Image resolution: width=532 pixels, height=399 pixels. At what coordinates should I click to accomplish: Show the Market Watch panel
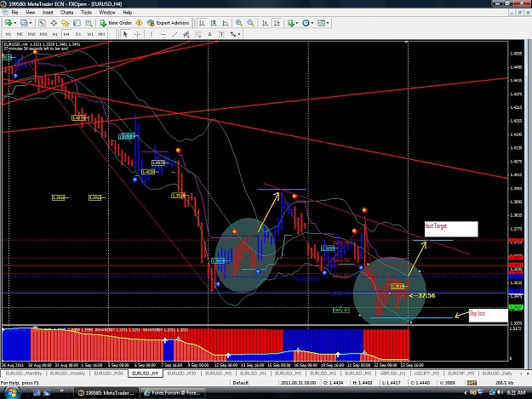(x=42, y=23)
